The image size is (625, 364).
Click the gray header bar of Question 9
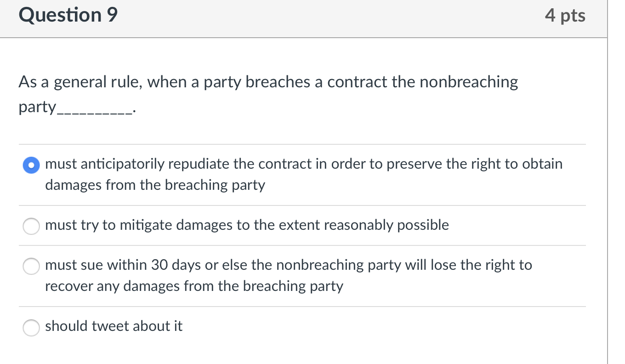(x=303, y=18)
